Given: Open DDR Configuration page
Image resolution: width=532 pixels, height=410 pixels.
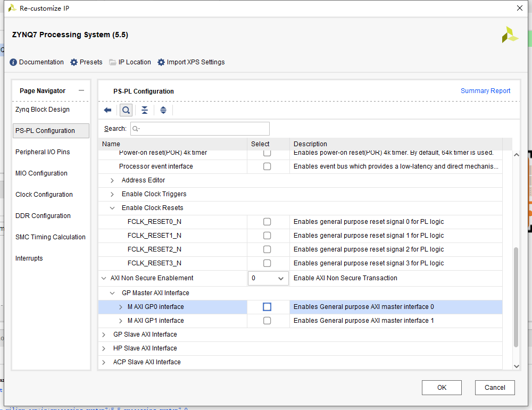Looking at the screenshot, I should click(43, 216).
